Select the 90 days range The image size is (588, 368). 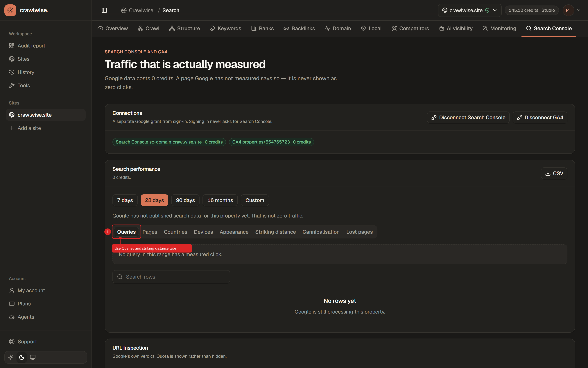coord(185,200)
